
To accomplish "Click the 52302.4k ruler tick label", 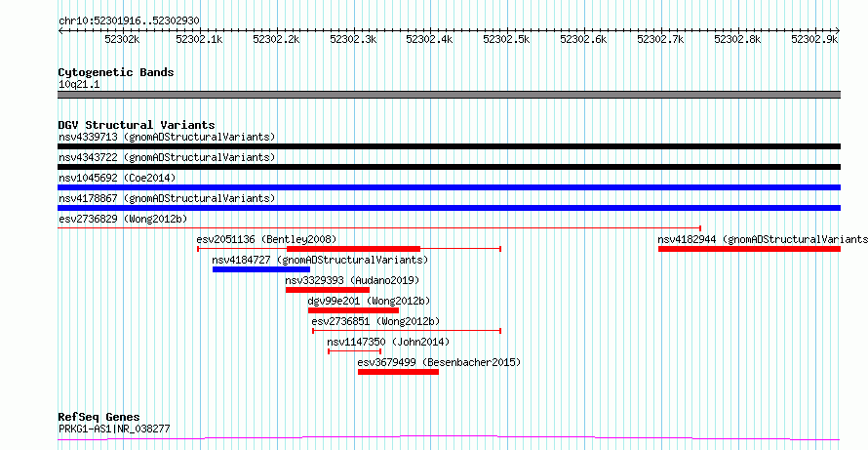I will 429,39.
